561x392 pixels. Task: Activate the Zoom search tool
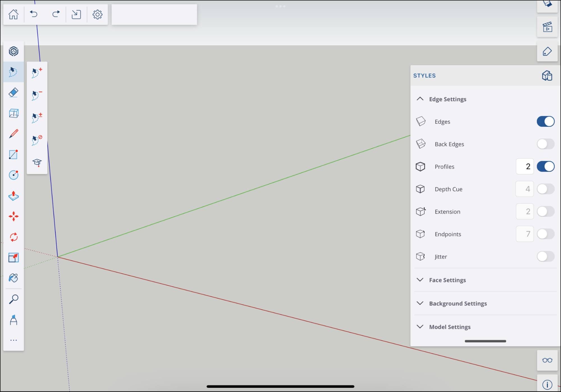coord(13,299)
